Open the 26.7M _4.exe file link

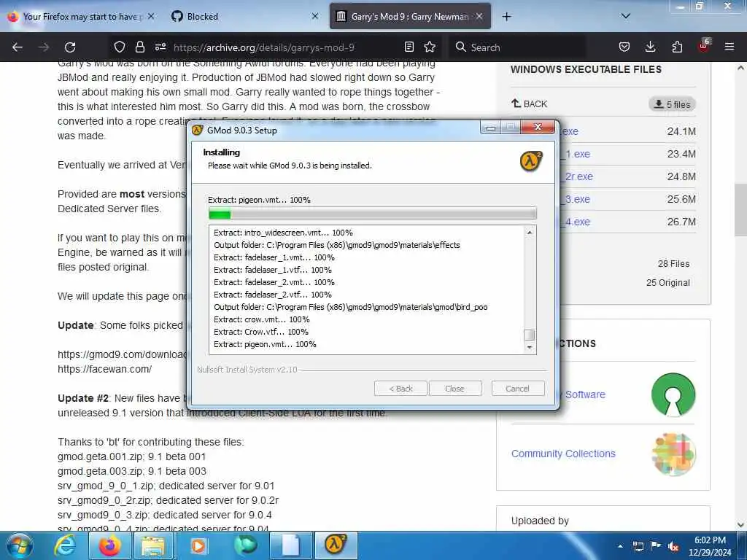click(576, 222)
